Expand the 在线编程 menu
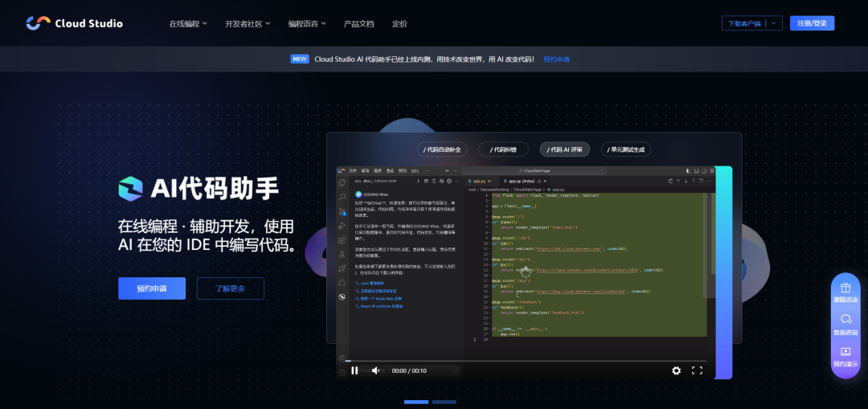 coord(188,24)
